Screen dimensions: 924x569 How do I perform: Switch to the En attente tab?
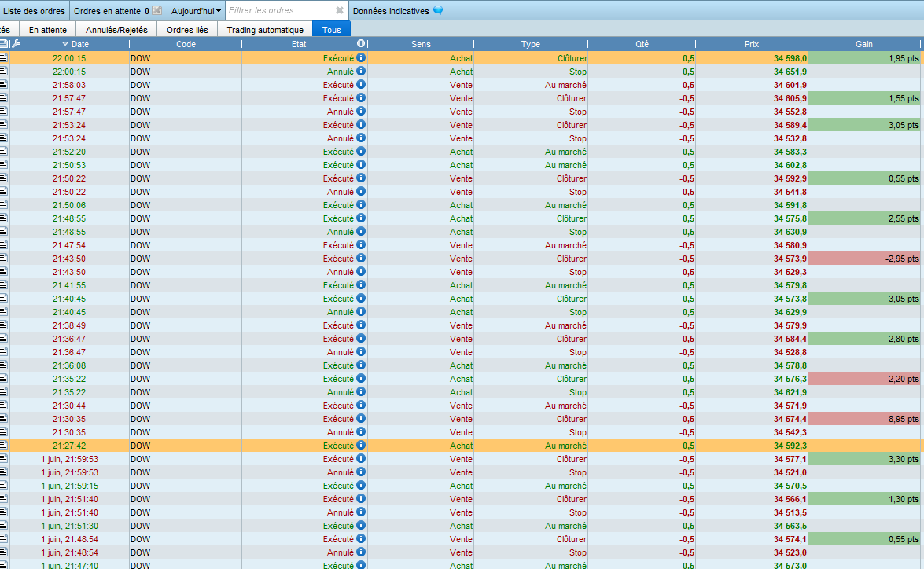48,29
